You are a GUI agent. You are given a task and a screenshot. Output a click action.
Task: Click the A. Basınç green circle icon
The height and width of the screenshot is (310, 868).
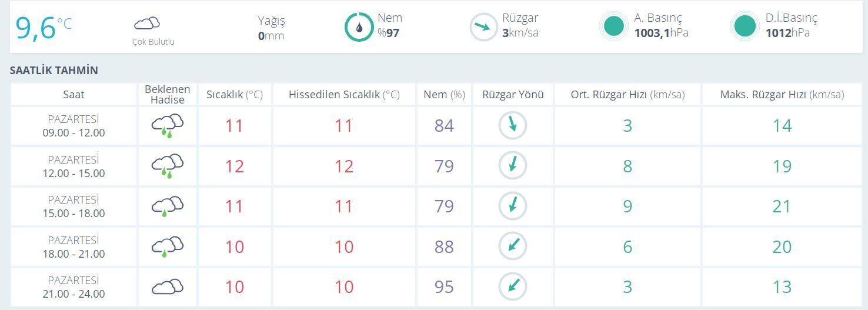pos(614,26)
